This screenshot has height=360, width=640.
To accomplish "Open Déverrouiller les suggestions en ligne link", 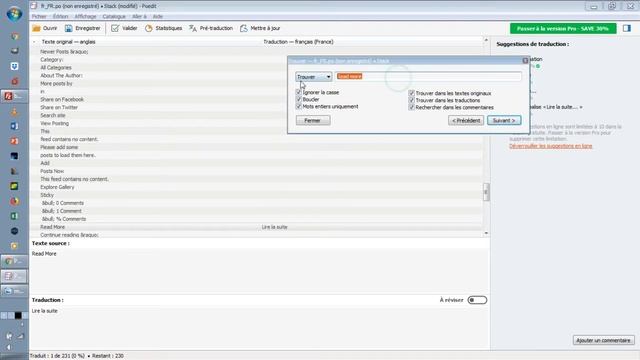I will pyautogui.click(x=551, y=146).
